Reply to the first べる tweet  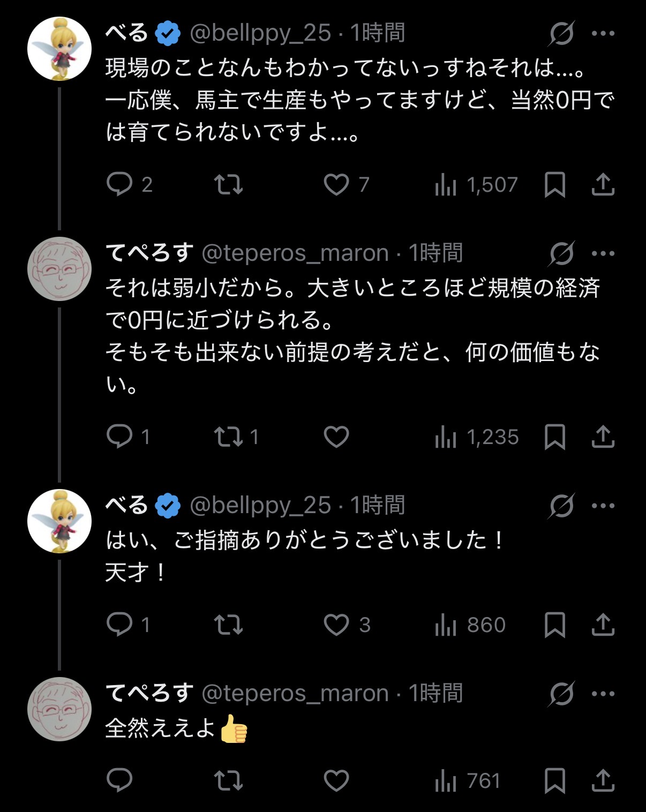click(119, 184)
